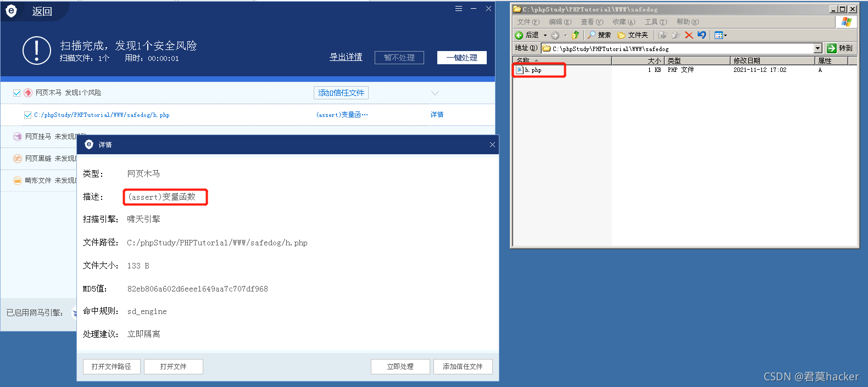Click the Move To toolbar icon
868x387 pixels.
tap(663, 35)
